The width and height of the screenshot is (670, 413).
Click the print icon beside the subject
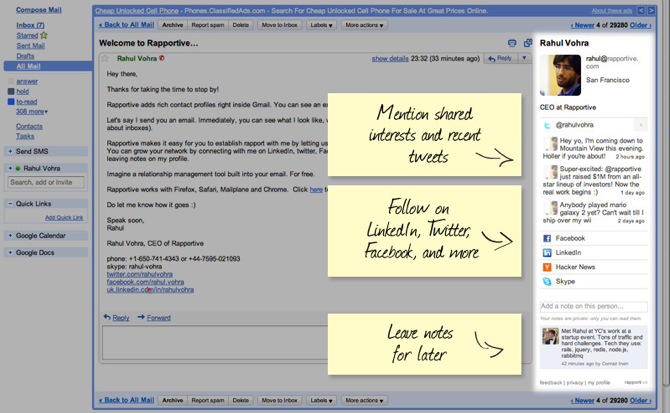click(x=512, y=43)
